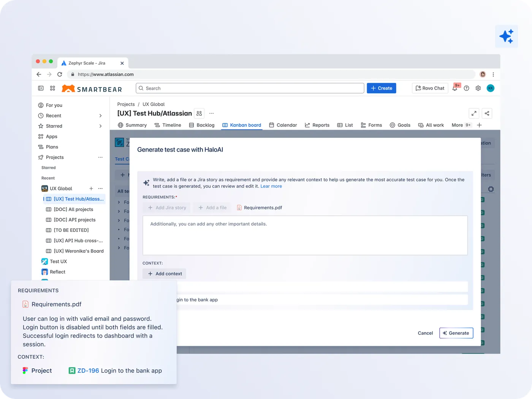Click the AI sparkle icon at top right
This screenshot has height=399, width=532.
[x=506, y=36]
